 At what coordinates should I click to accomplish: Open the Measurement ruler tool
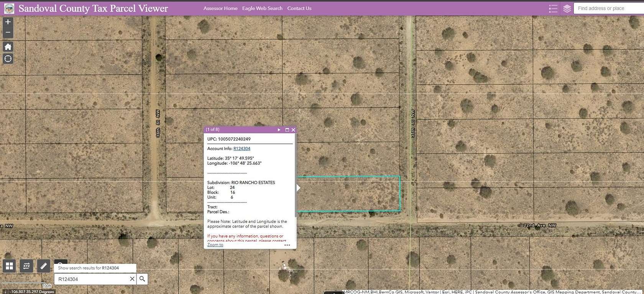[43, 266]
